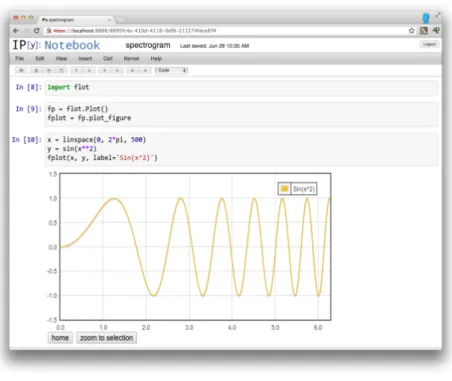Click the IP[y]: Notebook logo link
The width and height of the screenshot is (452, 381).
[x=56, y=45]
